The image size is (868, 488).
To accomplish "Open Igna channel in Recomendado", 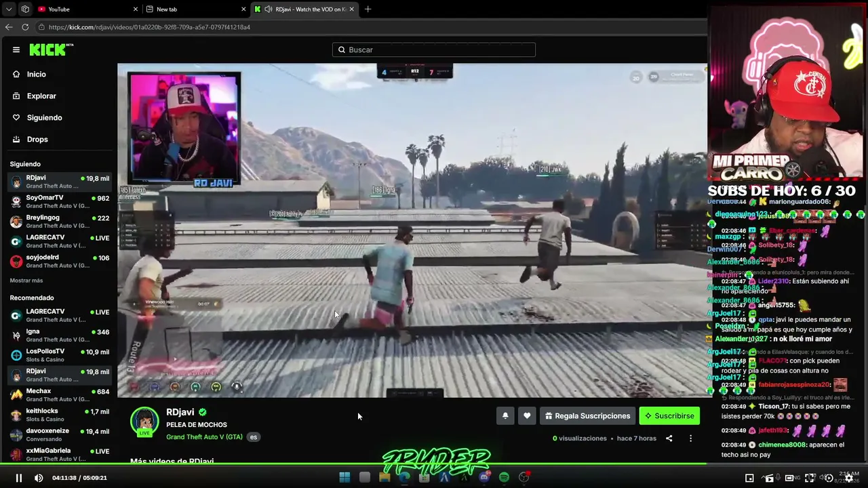I will pos(59,335).
